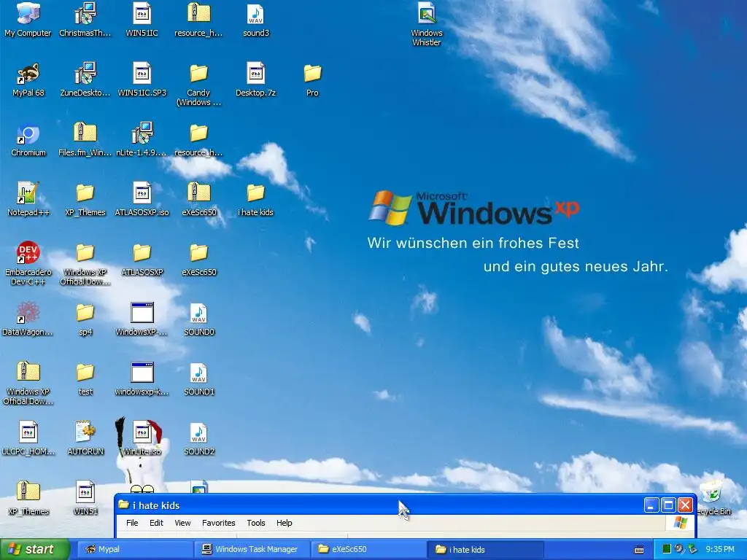Image resolution: width=747 pixels, height=560 pixels.
Task: Activate i hate kids taskbar button
Action: [x=486, y=550]
